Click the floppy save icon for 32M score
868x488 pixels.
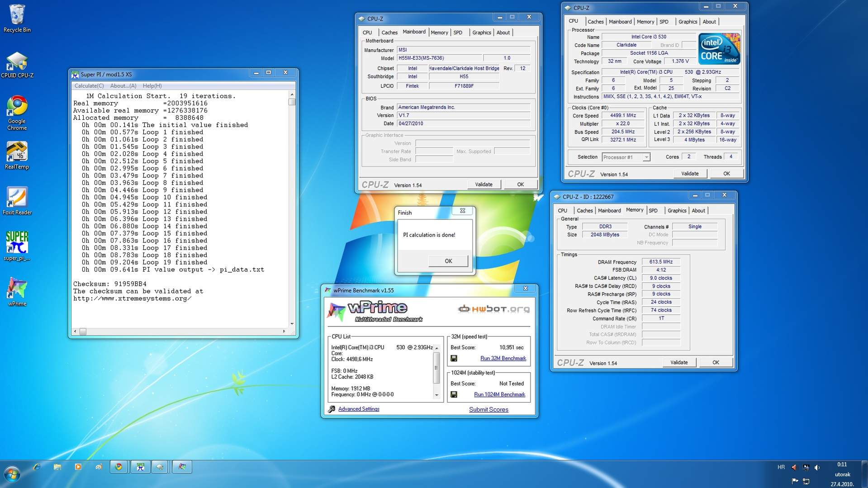tap(454, 359)
